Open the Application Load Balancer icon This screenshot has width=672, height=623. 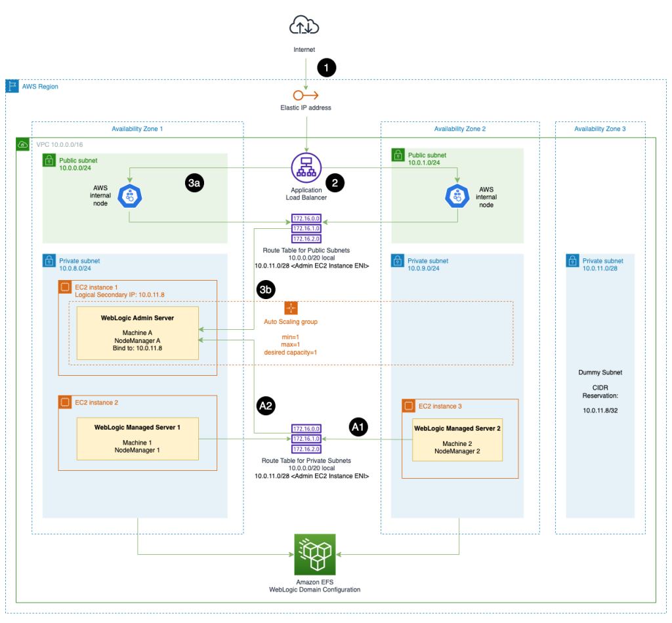[x=306, y=167]
